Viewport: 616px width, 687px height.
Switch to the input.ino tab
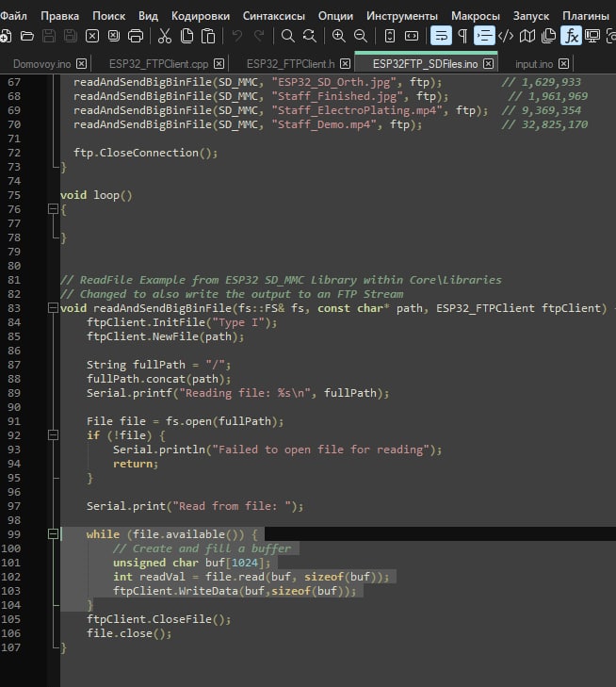[x=534, y=64]
